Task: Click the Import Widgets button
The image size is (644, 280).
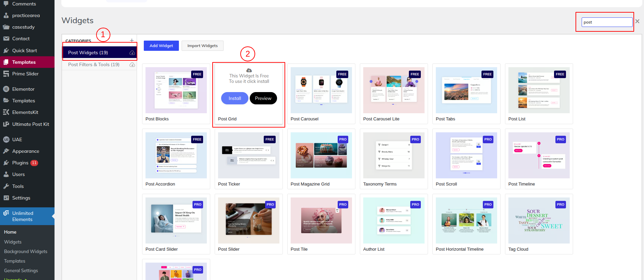Action: (x=202, y=46)
